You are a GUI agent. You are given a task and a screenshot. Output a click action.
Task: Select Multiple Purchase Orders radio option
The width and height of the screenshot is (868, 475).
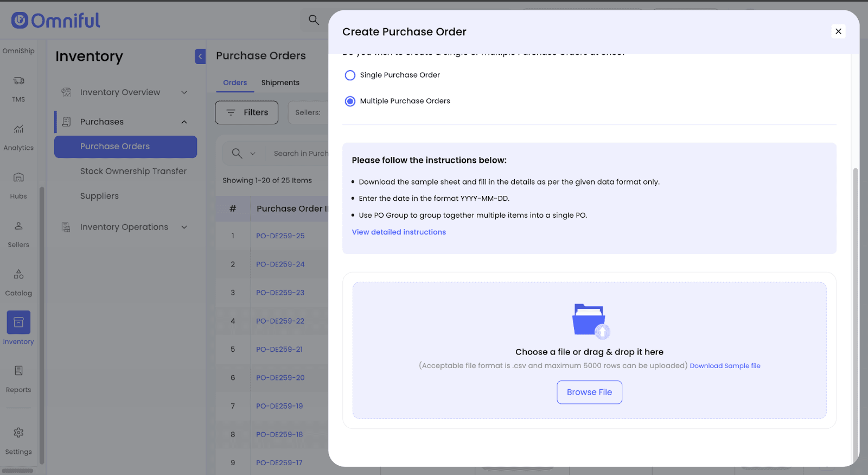(x=350, y=102)
